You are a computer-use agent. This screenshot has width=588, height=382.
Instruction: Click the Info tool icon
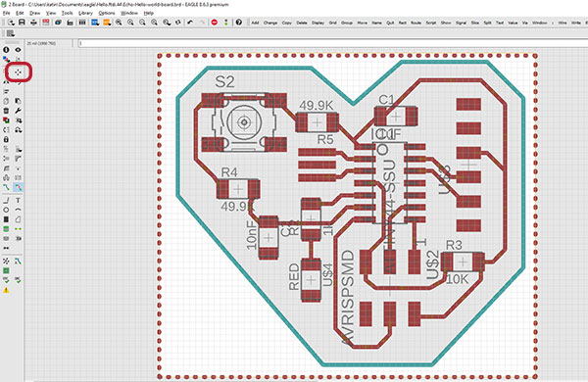[x=6, y=50]
